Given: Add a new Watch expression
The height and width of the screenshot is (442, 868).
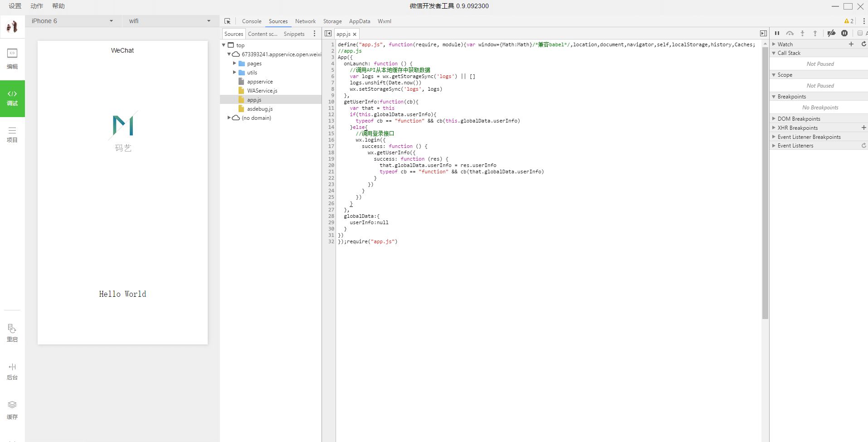Looking at the screenshot, I should pyautogui.click(x=851, y=44).
